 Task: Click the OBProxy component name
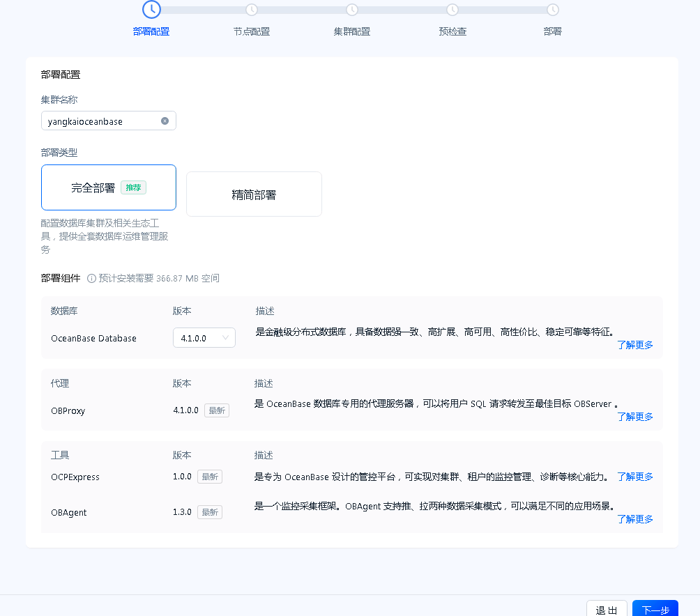pos(68,411)
